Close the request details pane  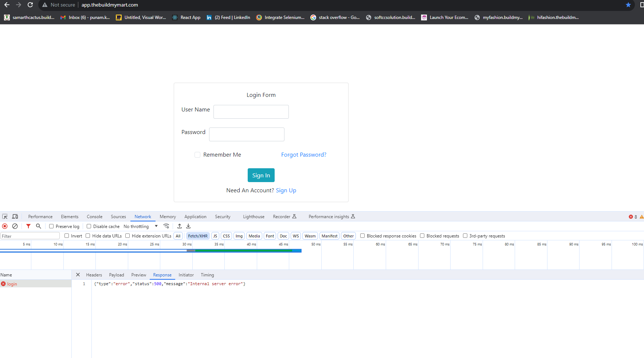tap(78, 275)
